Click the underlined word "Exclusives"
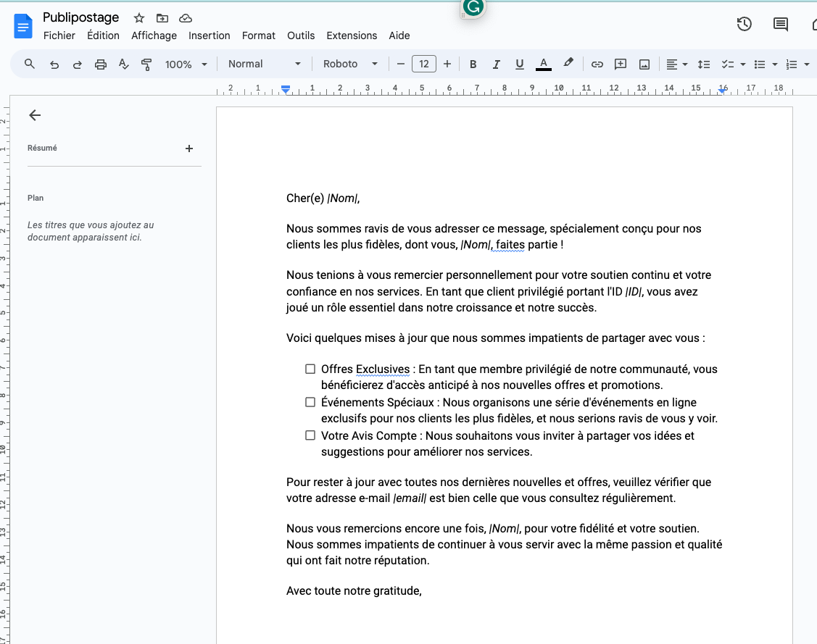The height and width of the screenshot is (644, 817). click(x=383, y=369)
